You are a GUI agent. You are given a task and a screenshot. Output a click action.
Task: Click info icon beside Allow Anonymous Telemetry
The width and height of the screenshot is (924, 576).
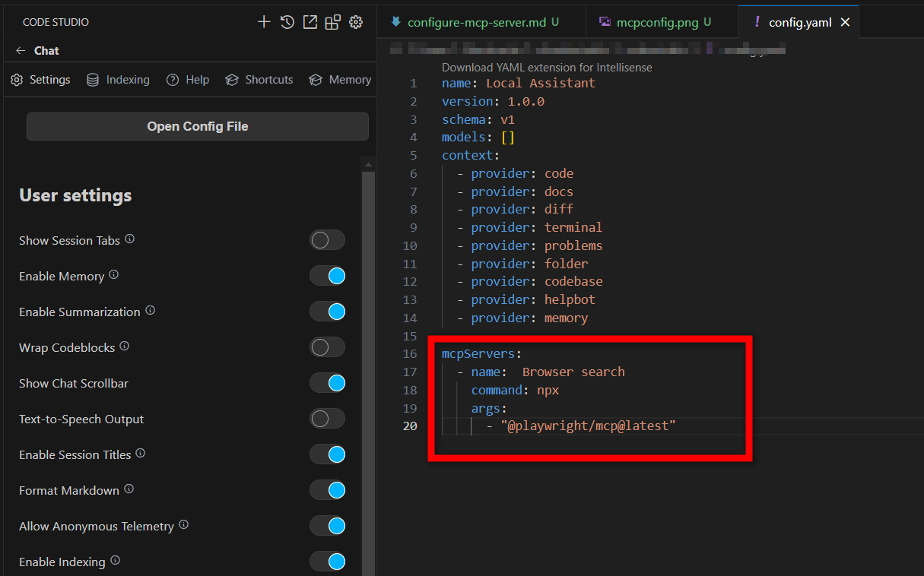(x=184, y=525)
